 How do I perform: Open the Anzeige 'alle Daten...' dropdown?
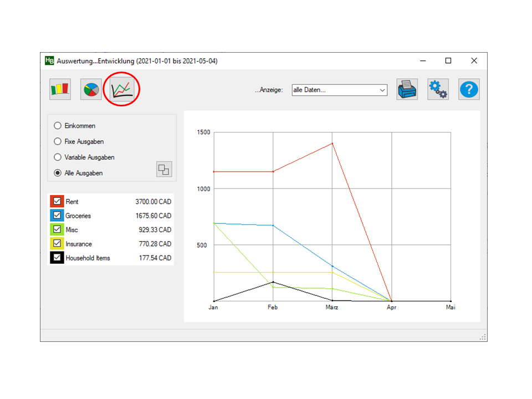(339, 90)
